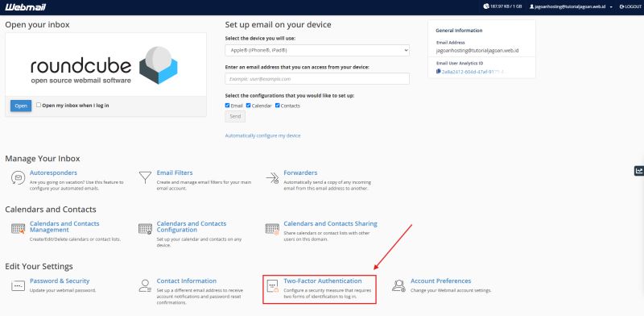Viewport: 644px width, 316px height.
Task: Click the email address input field
Action: point(317,78)
